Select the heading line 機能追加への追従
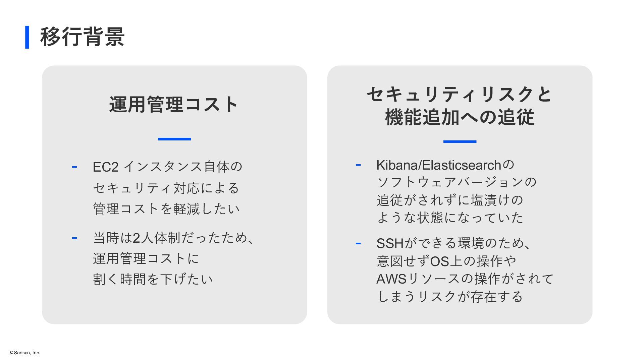This screenshot has height=362, width=644. pyautogui.click(x=460, y=117)
